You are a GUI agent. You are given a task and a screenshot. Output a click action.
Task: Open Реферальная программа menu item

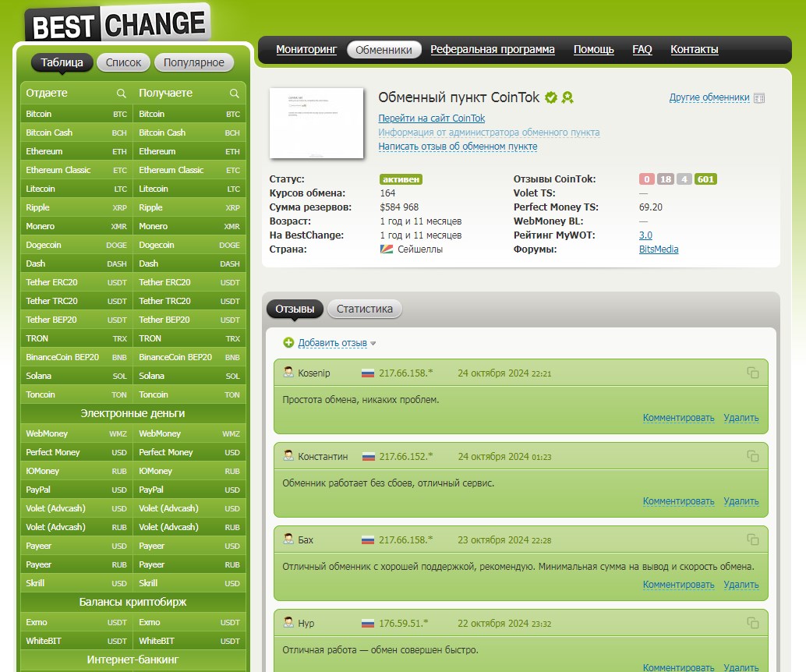(493, 49)
